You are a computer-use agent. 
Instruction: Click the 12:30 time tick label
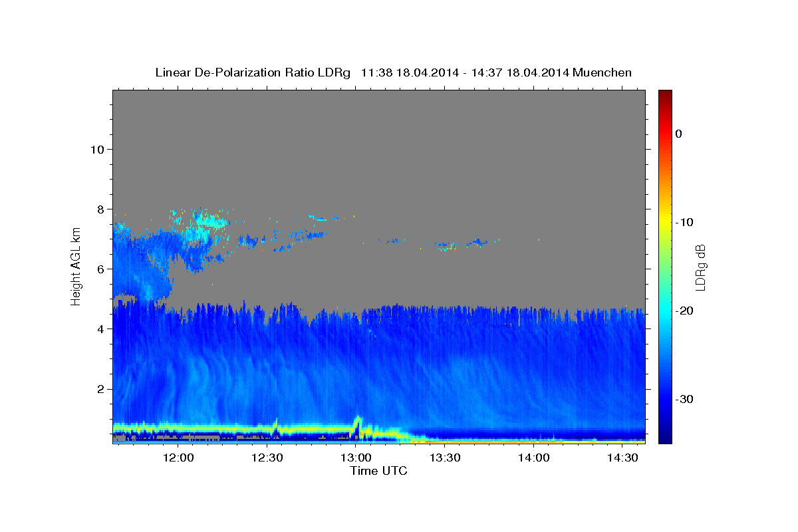tap(267, 458)
